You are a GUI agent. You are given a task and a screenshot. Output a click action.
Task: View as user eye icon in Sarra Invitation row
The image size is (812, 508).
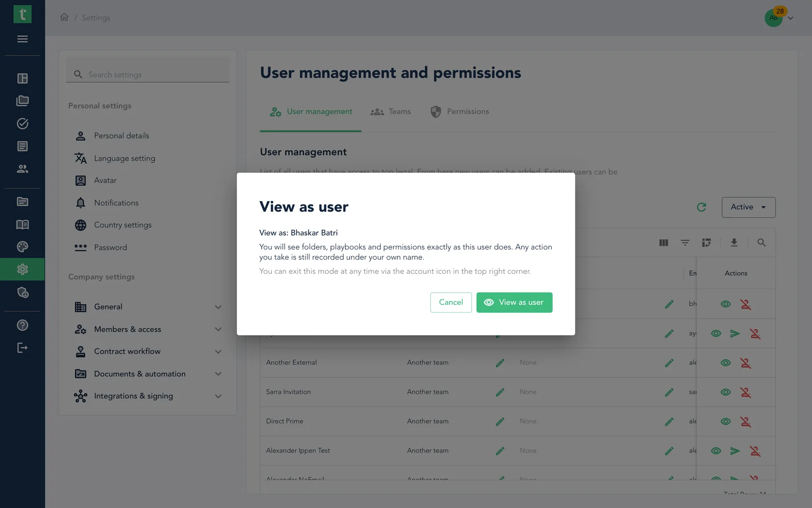point(726,392)
